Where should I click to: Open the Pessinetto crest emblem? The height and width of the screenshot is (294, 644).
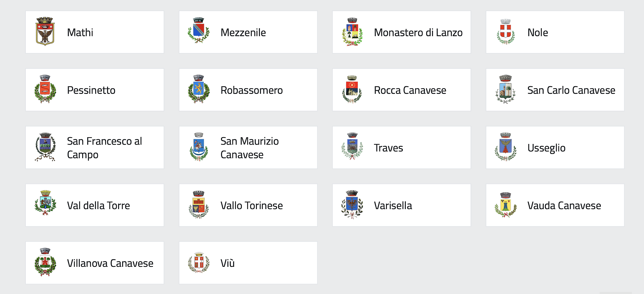click(45, 89)
